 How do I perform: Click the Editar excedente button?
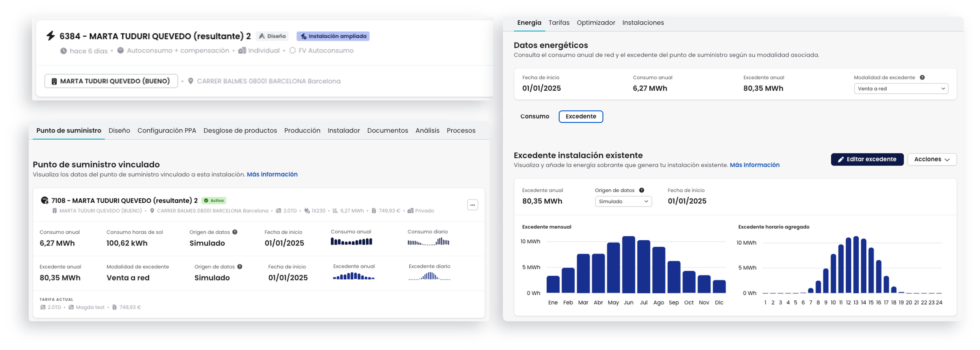tap(867, 159)
